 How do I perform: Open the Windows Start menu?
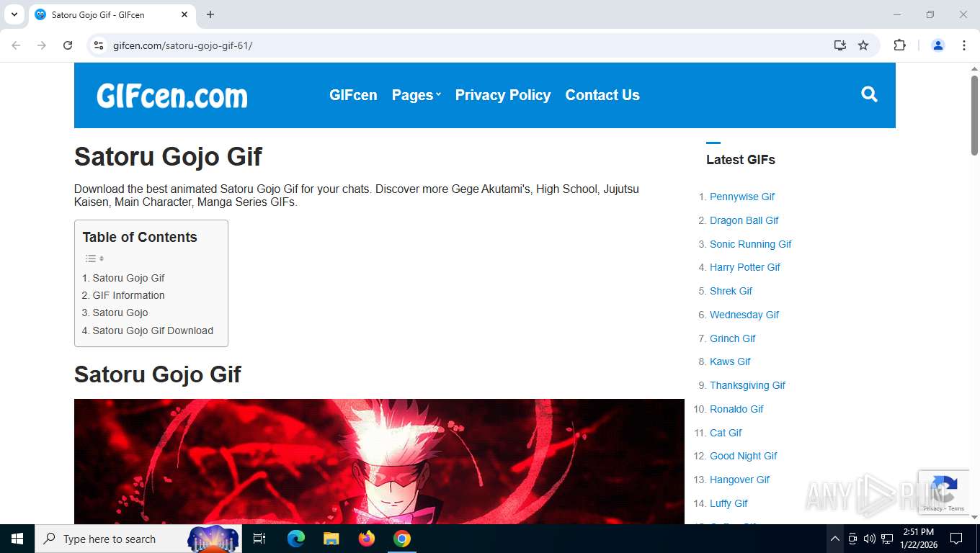coord(17,539)
